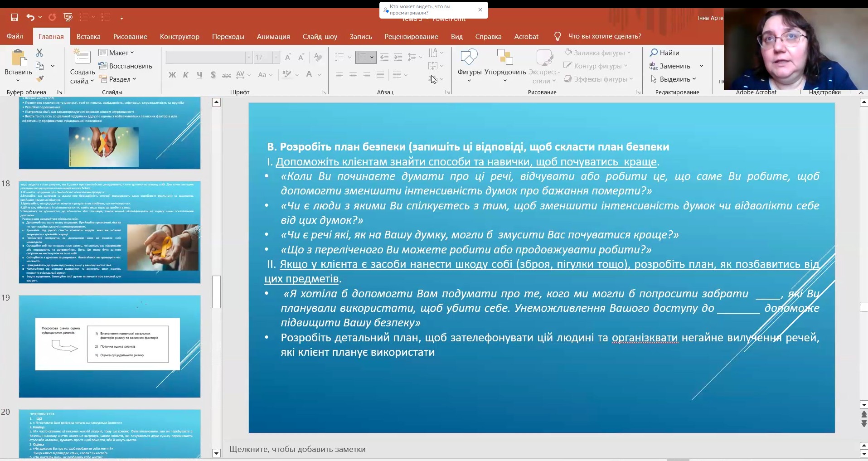Click the Фигуры shapes icon
The image size is (868, 461).
469,58
